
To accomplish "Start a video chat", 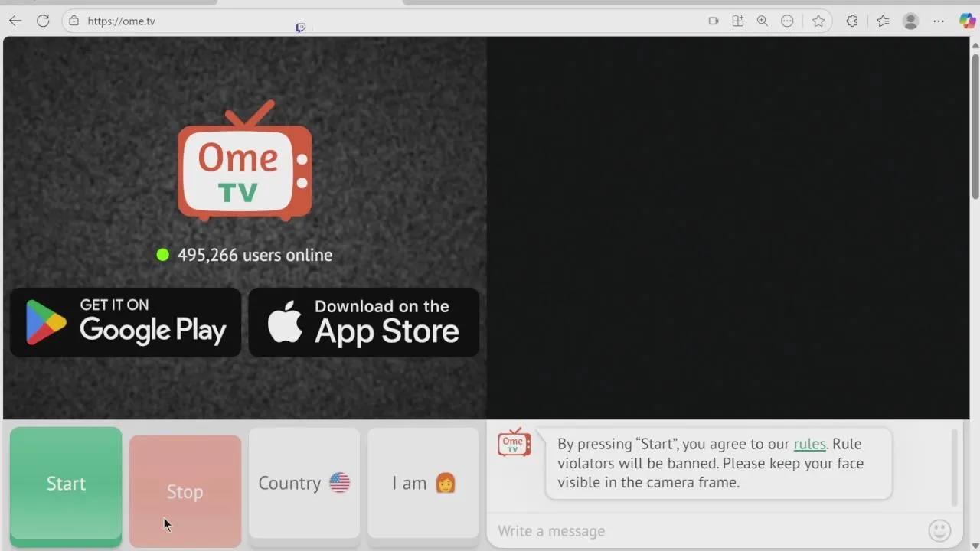I will point(66,485).
